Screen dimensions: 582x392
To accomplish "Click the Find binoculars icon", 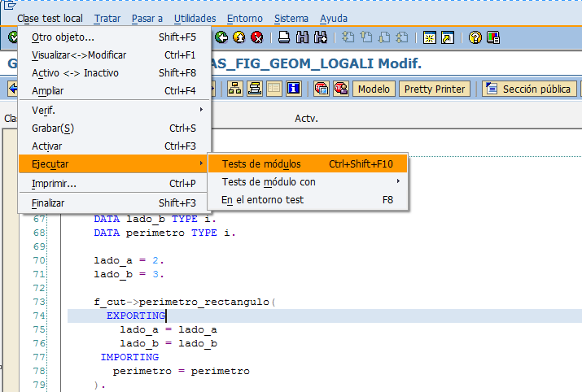I will [x=302, y=37].
